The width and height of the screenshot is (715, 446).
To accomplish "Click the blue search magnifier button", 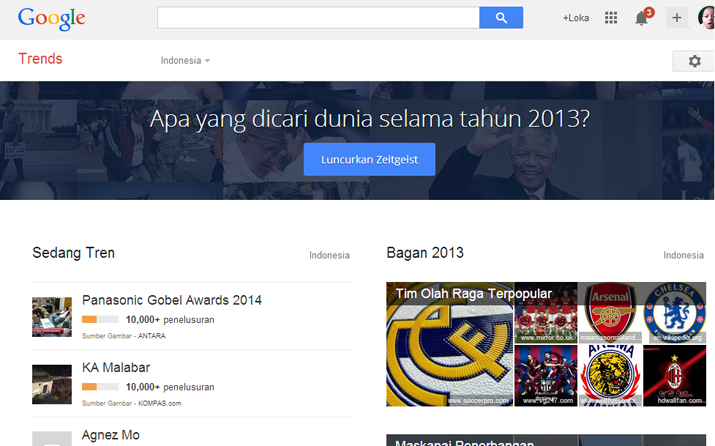I will [x=501, y=18].
